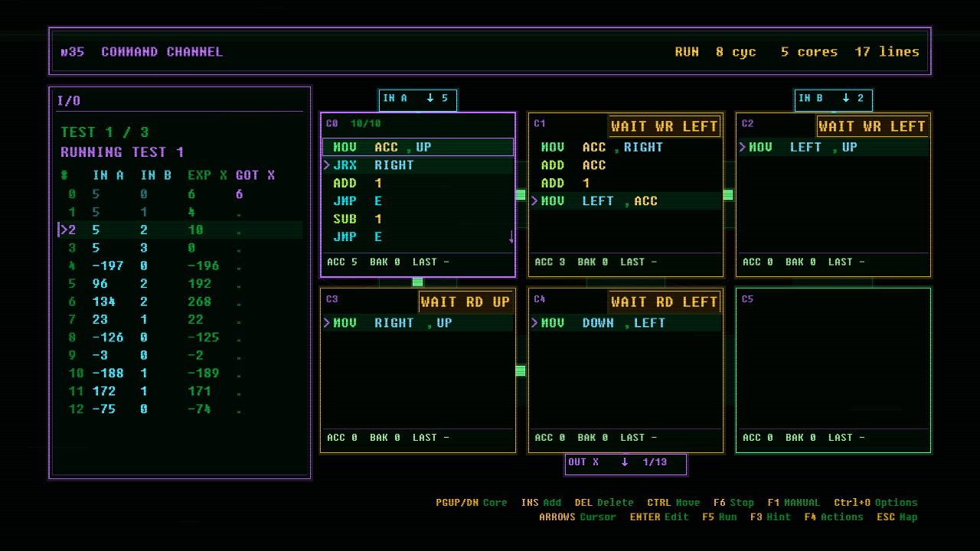Click the WAIT WR LEFT status on core C2

[x=872, y=126]
